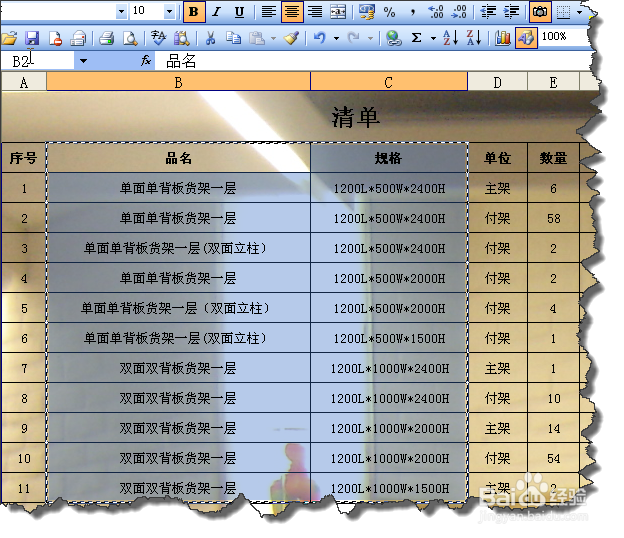Click the 主架 cell in row 9
624x538 pixels.
[x=497, y=428]
